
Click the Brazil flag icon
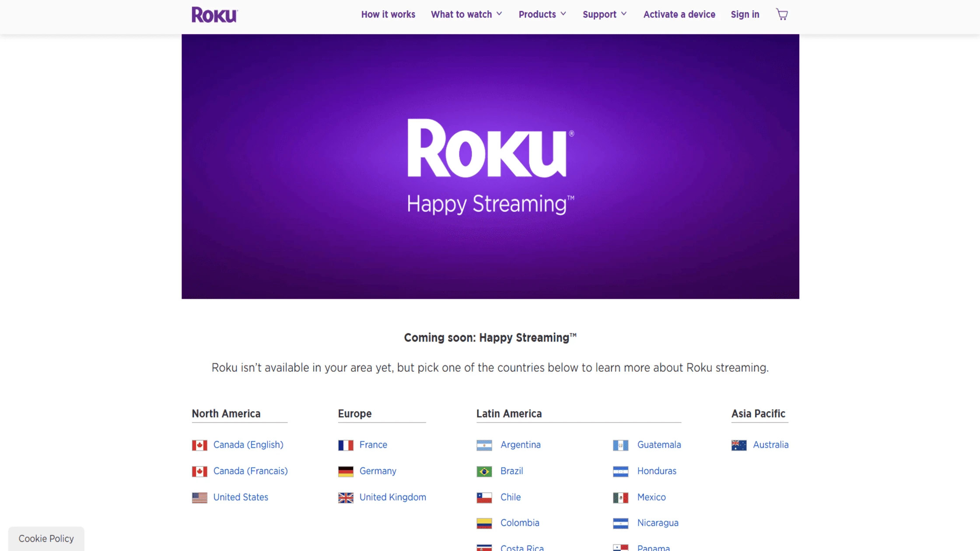coord(484,471)
